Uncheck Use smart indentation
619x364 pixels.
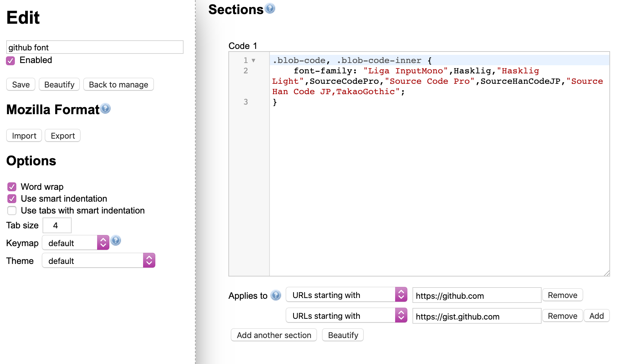point(12,198)
